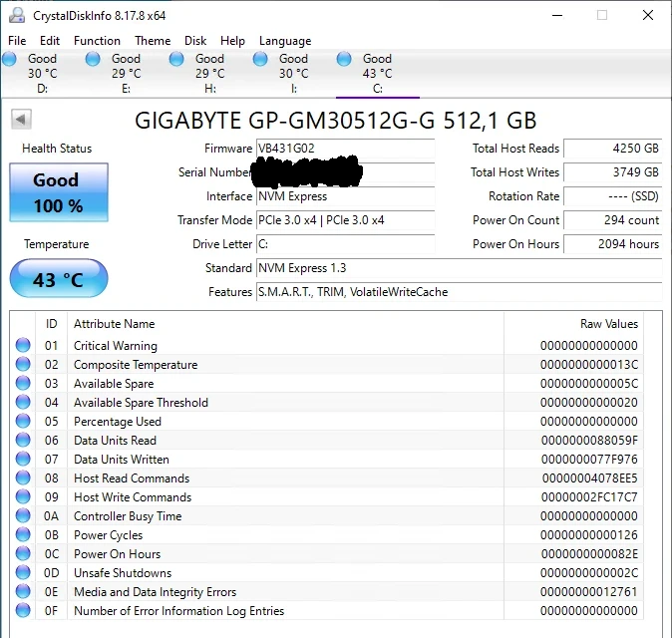This screenshot has width=672, height=638.
Task: Click status icon for Unsafe Shutdowns row
Action: [x=23, y=572]
